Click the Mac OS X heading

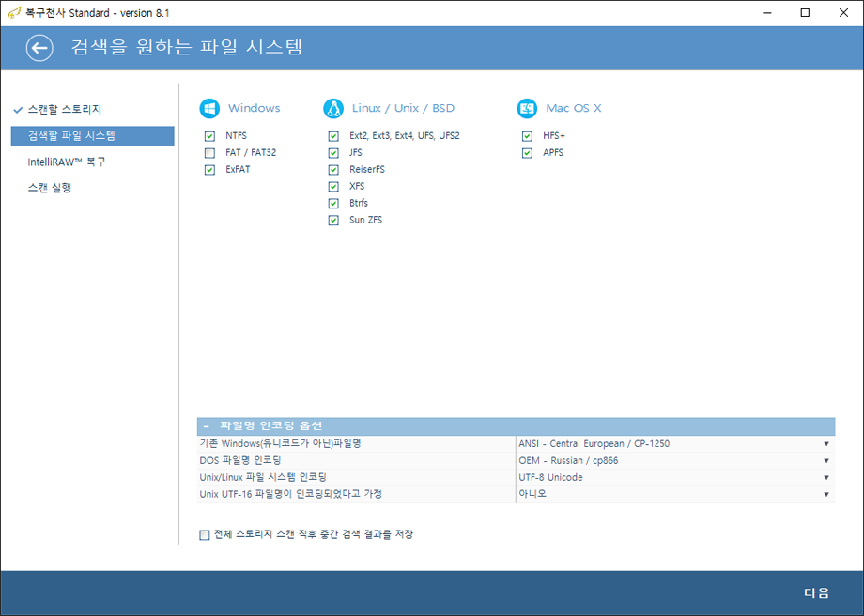[574, 108]
